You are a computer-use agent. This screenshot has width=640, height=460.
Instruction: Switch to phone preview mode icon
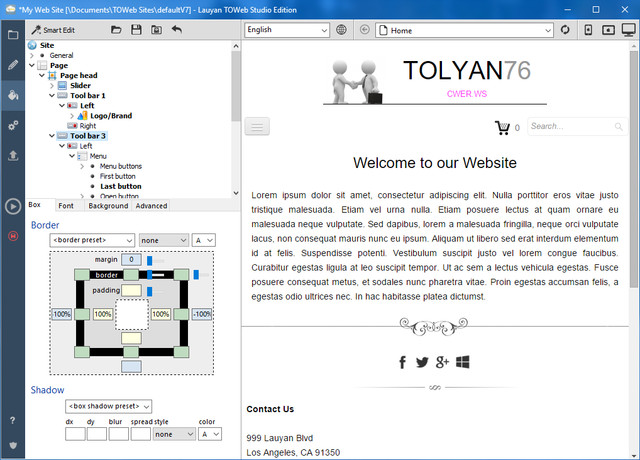pos(588,30)
